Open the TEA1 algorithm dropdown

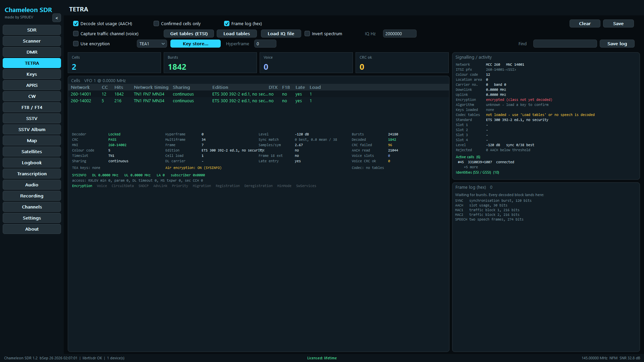[152, 44]
